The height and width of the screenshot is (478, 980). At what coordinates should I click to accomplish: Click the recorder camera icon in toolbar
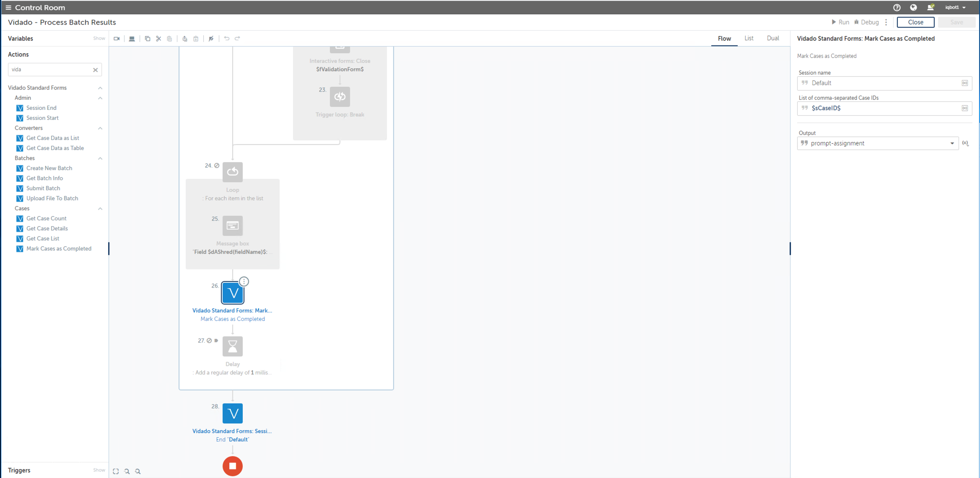[x=117, y=39]
